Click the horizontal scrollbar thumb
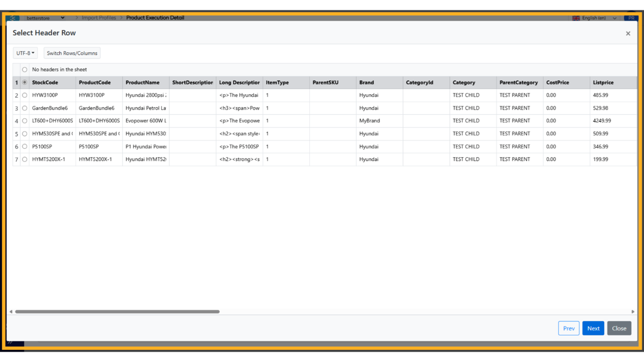The height and width of the screenshot is (362, 644). (117, 312)
